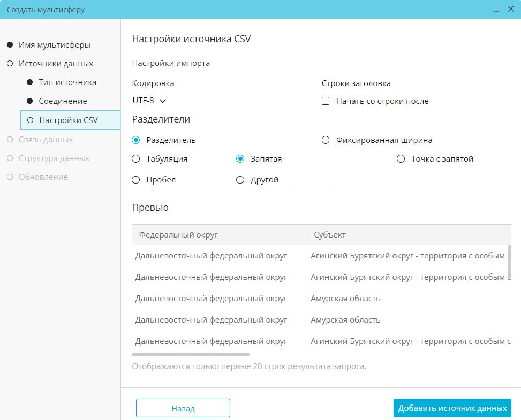Select the Другой delimiter radio option
The height and width of the screenshot is (420, 521).
[x=240, y=180]
